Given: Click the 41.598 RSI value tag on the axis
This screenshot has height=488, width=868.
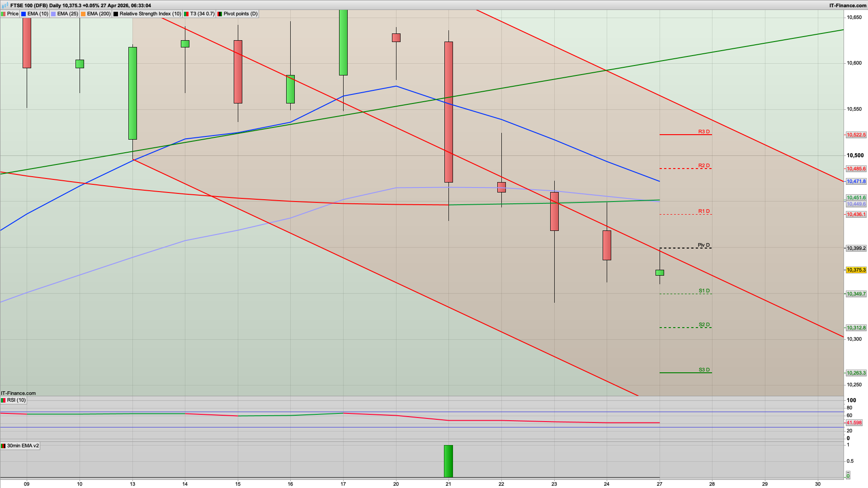Looking at the screenshot, I should (x=855, y=423).
